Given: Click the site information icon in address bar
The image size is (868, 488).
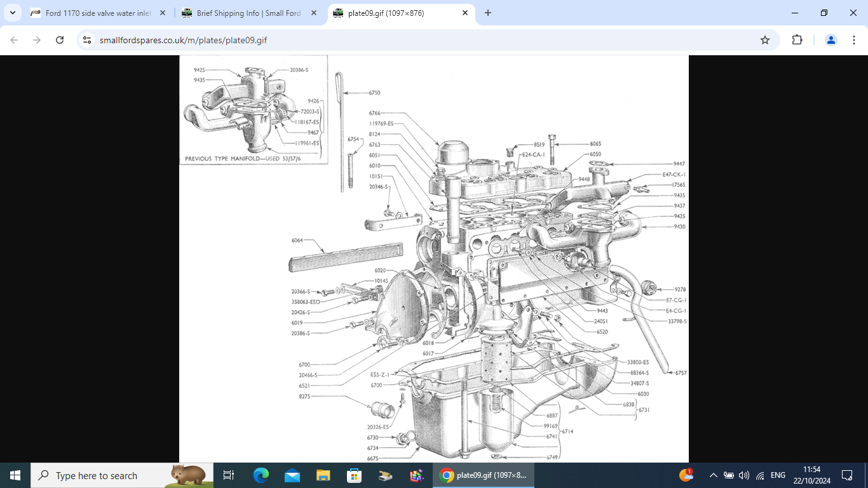Looking at the screenshot, I should click(86, 39).
